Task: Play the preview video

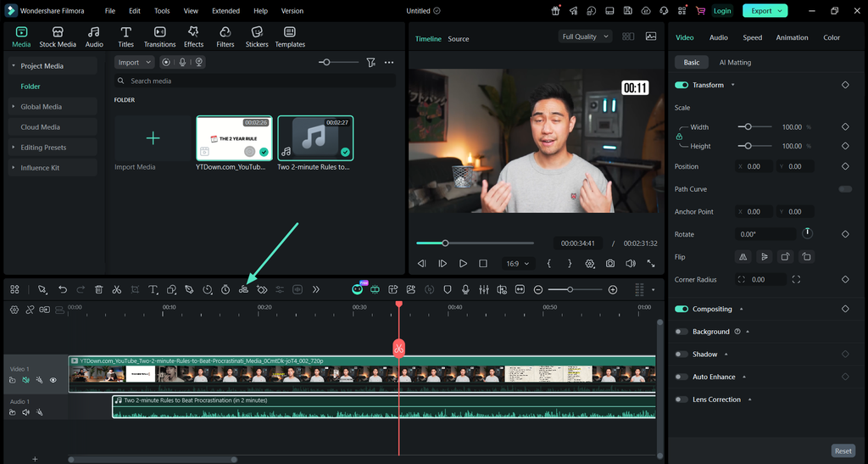Action: pos(463,264)
